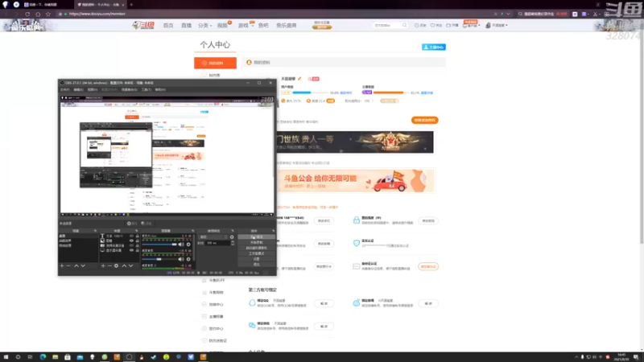644x362 pixels.
Task: Click the browser address bar URL
Action: coord(97,14)
